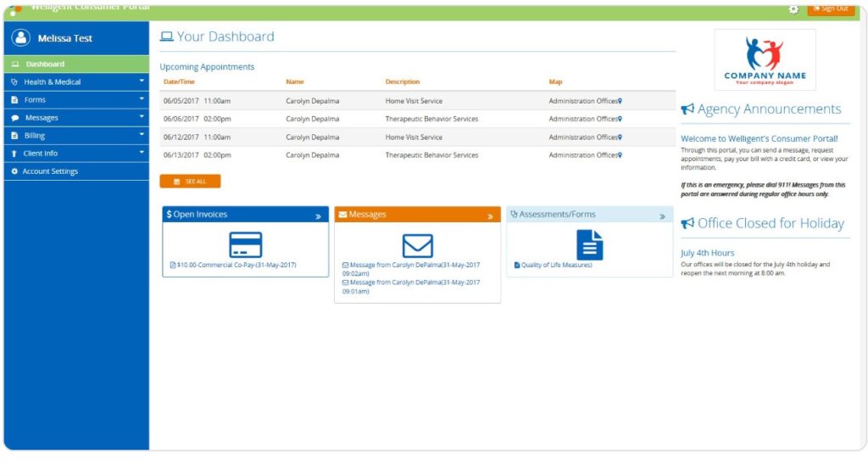Screen dimensions: 868x476
Task: Click the large credit card icon
Action: (x=245, y=244)
